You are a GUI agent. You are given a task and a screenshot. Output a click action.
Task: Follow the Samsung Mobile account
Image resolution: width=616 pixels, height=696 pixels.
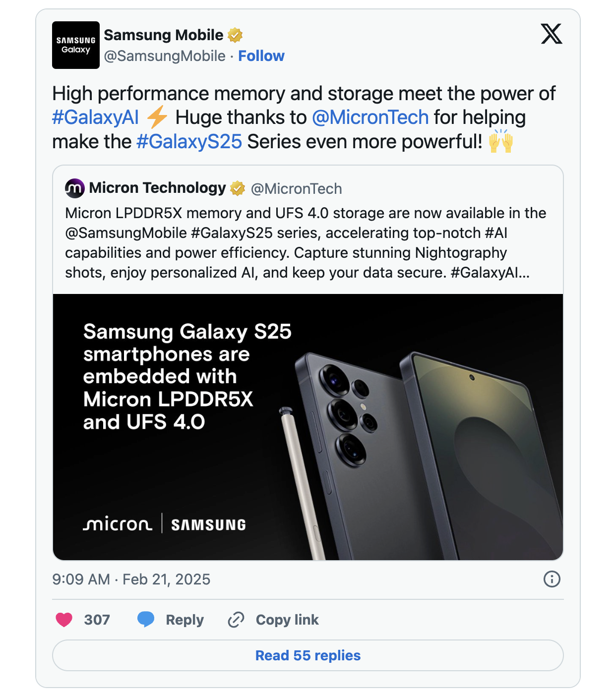[261, 56]
